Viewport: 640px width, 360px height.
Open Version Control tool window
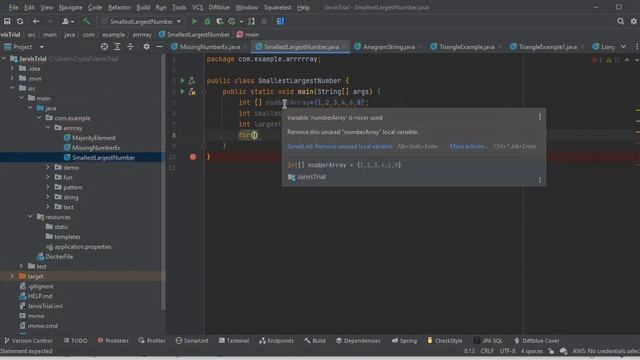(28, 340)
